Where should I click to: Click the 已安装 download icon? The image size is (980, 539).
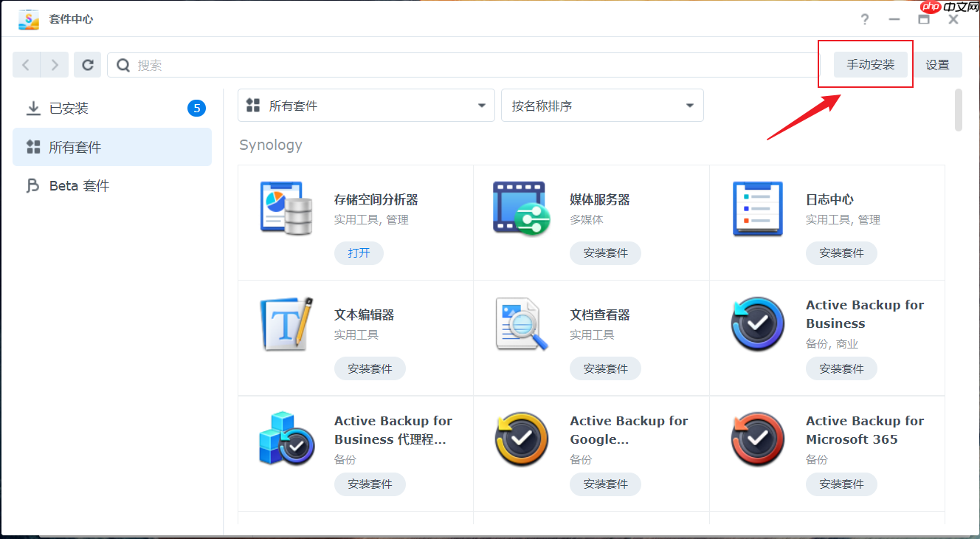pos(33,109)
